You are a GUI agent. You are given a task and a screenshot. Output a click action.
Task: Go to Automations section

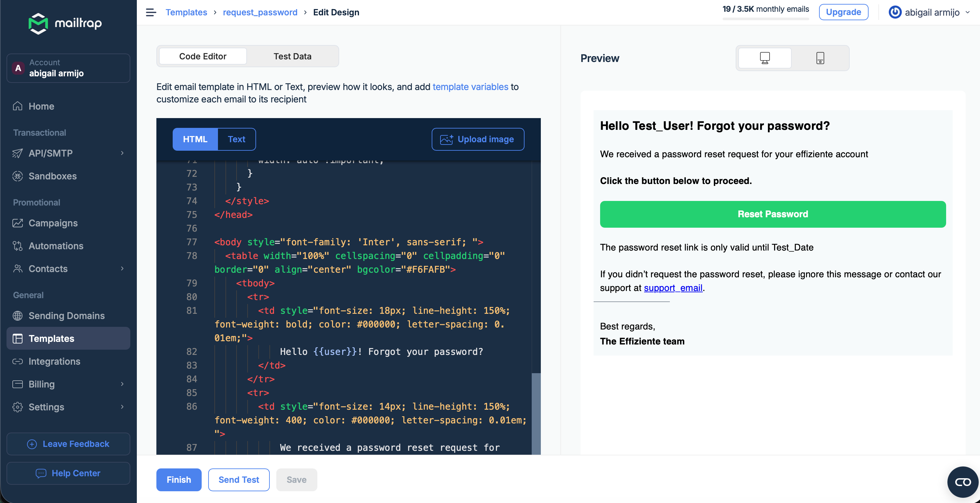coord(56,246)
